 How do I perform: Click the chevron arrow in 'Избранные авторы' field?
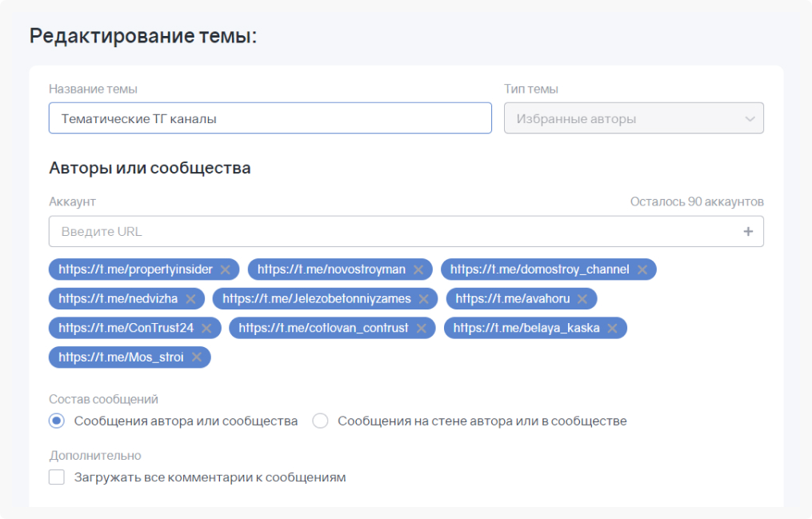pos(750,118)
